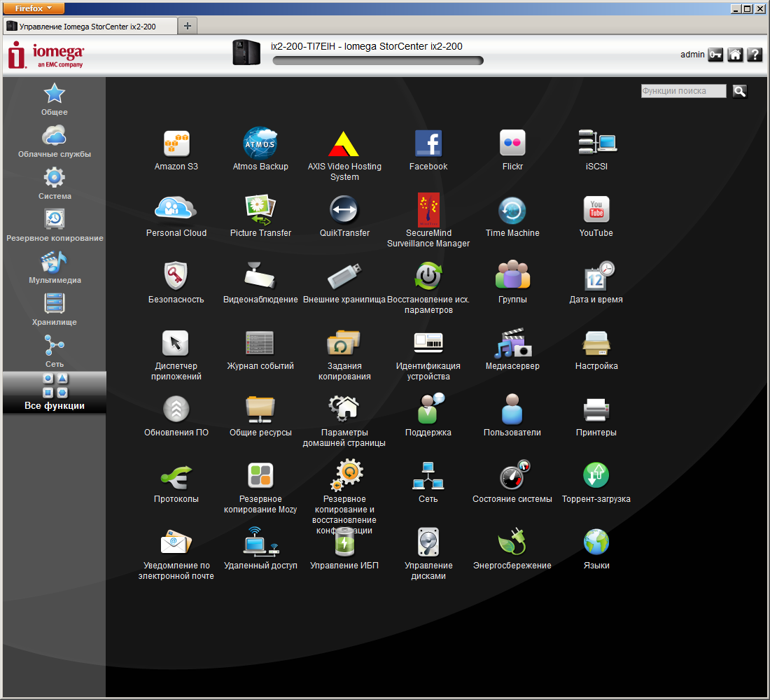
Task: Open Протоколы protocols
Action: 176,477
